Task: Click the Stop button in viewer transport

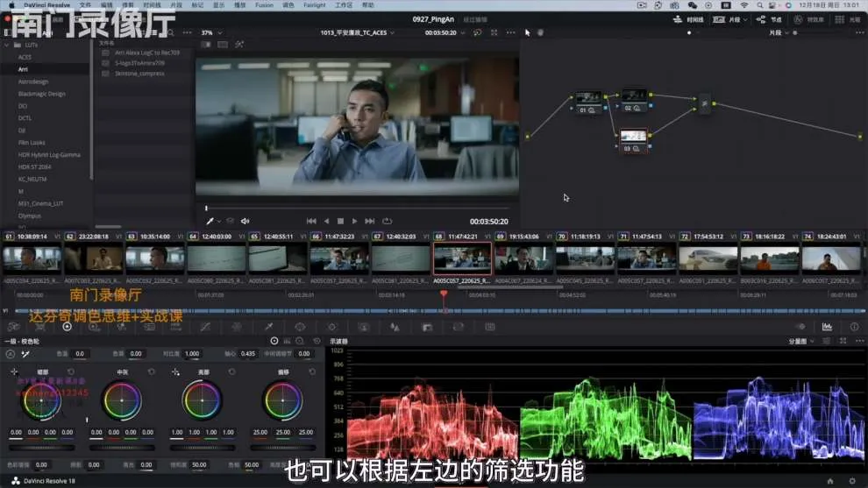Action: (340, 222)
